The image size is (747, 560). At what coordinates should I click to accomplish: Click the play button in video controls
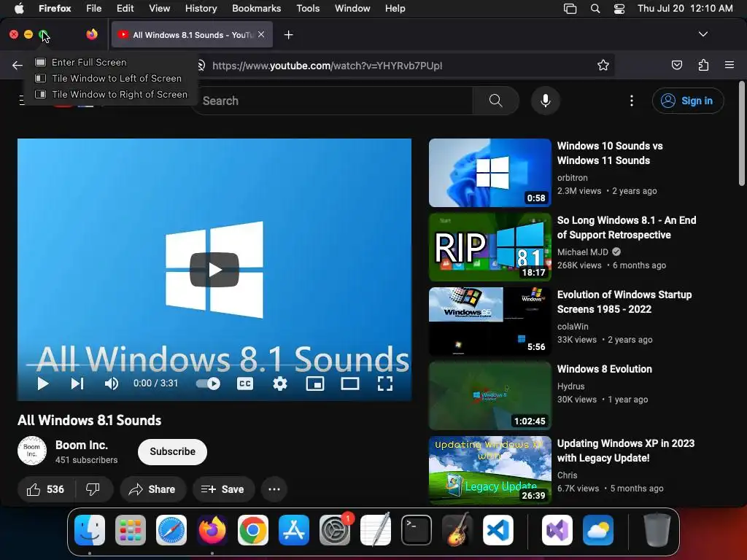43,384
